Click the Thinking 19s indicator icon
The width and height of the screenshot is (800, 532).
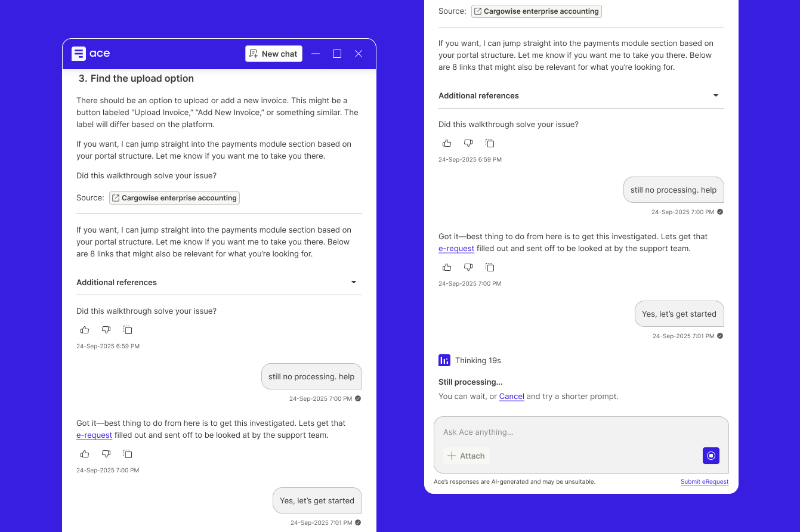click(444, 360)
